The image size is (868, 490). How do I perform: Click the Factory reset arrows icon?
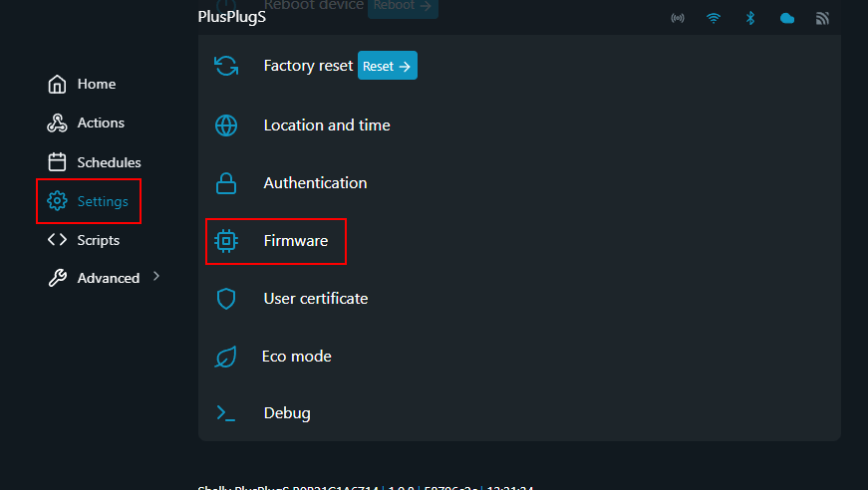[226, 66]
